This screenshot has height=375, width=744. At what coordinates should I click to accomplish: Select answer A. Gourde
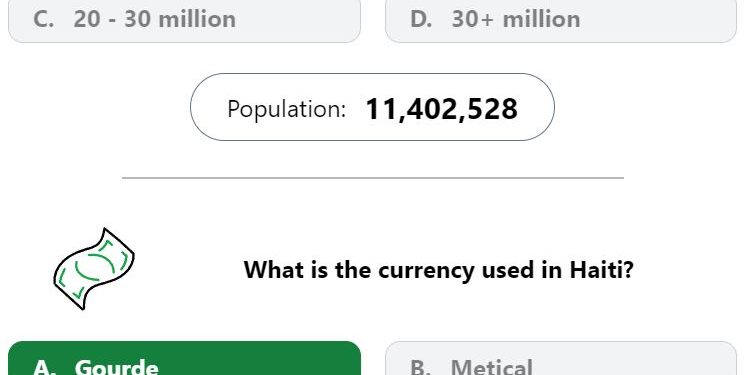point(185,358)
